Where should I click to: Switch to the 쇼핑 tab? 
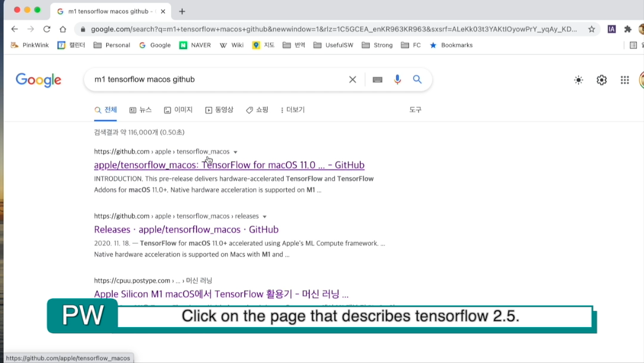pos(257,110)
